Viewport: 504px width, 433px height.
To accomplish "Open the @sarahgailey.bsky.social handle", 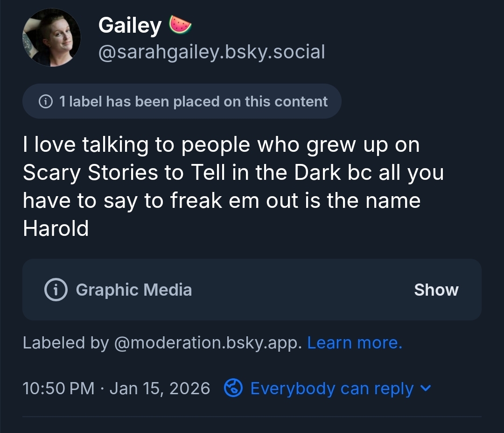I will point(211,52).
